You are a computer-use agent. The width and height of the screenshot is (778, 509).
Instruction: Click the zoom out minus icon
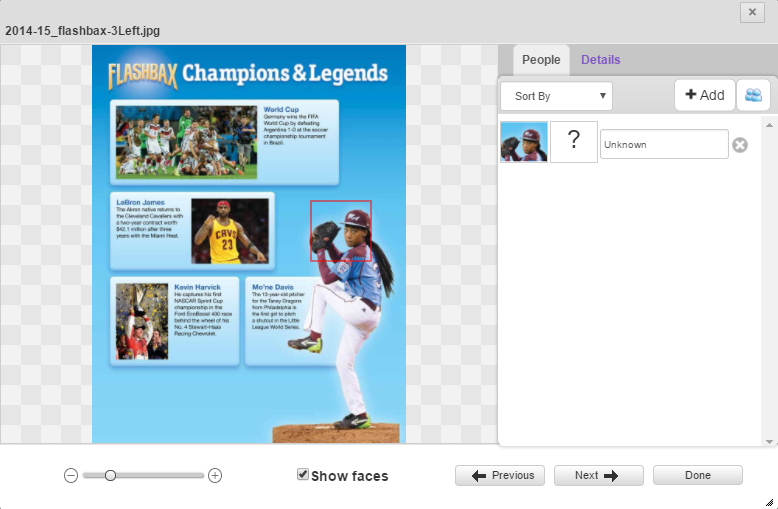pos(71,476)
